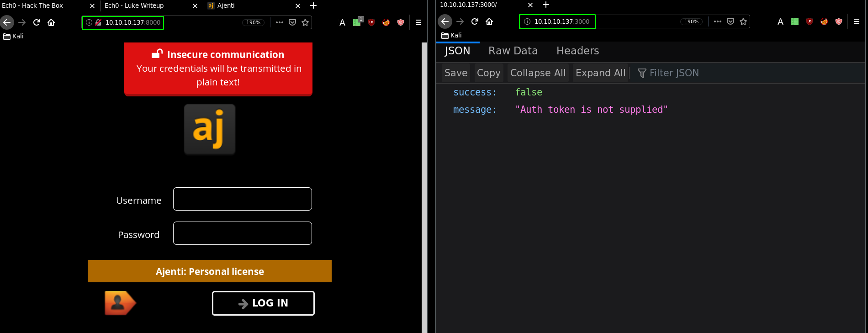Click the insecure connection lock icon for port 8000
The height and width of the screenshot is (333, 868).
(98, 22)
